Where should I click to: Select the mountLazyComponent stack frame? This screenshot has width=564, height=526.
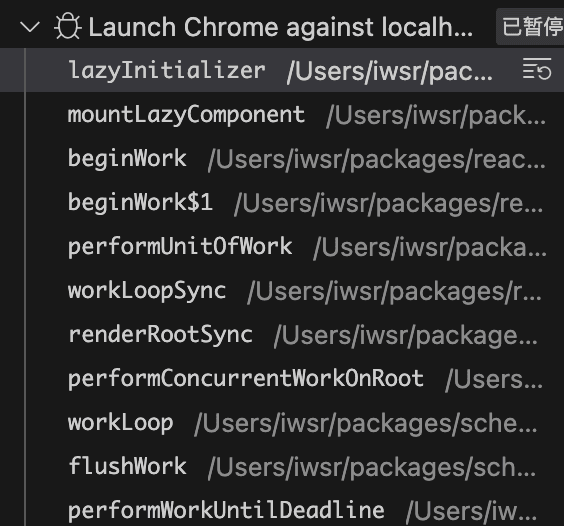(x=282, y=115)
